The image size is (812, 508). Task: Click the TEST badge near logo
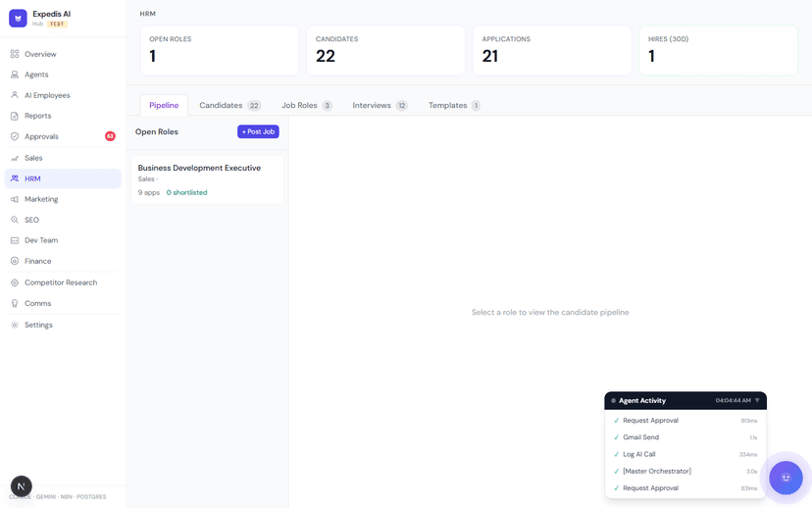(57, 24)
